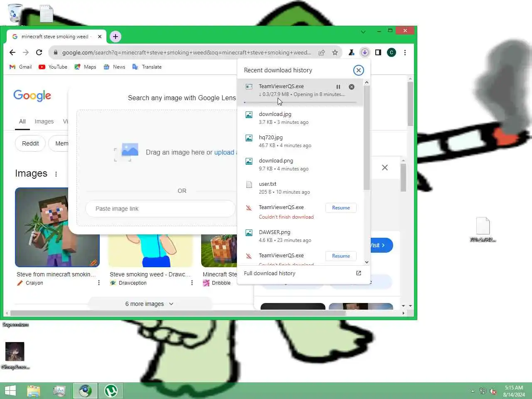Viewport: 532px width, 399px height.
Task: Open File Explorer from the taskbar
Action: pyautogui.click(x=34, y=391)
